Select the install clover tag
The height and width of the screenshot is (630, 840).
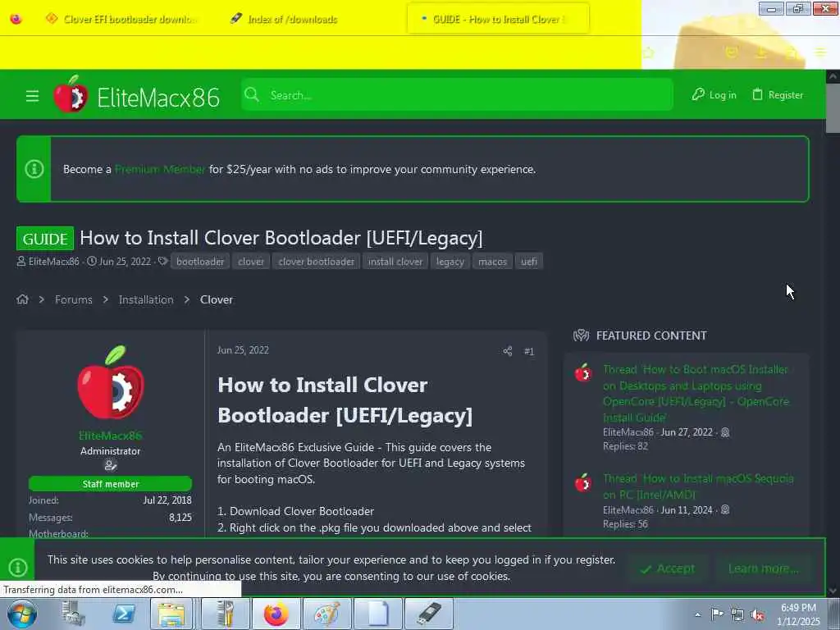tap(395, 262)
